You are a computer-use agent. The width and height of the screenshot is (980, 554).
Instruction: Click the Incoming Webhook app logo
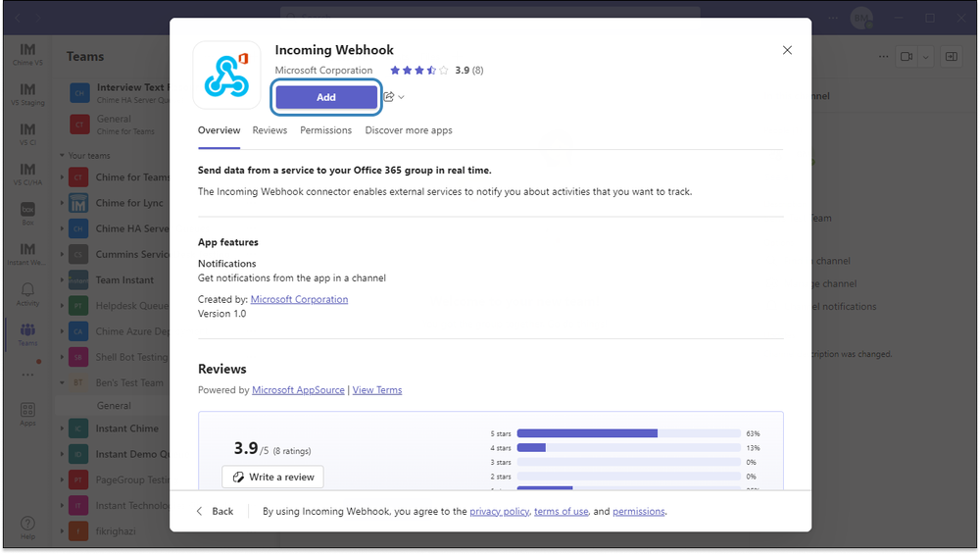pyautogui.click(x=227, y=76)
